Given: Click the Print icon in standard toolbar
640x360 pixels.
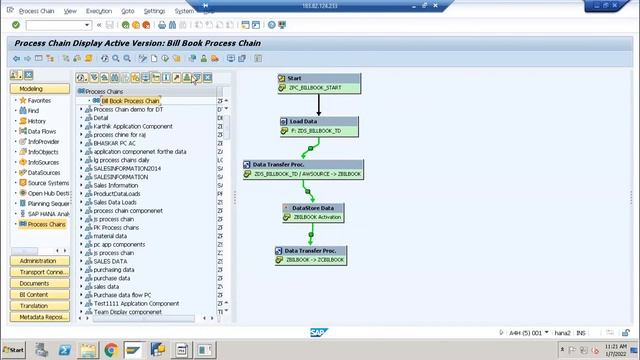Looking at the screenshot, I should point(162,25).
